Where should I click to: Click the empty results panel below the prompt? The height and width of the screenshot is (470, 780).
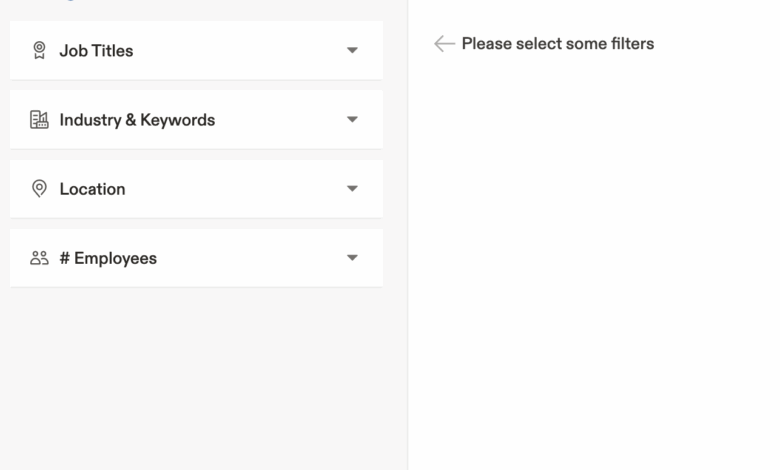[594, 260]
